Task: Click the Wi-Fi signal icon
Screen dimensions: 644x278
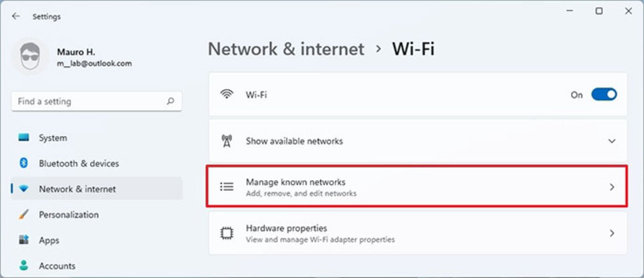Action: (227, 94)
